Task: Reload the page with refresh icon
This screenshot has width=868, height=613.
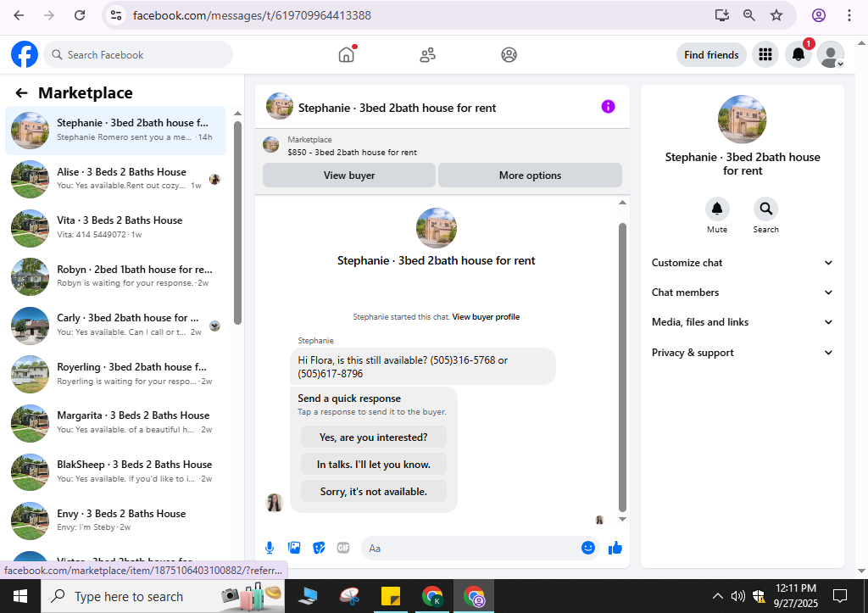Action: click(80, 15)
